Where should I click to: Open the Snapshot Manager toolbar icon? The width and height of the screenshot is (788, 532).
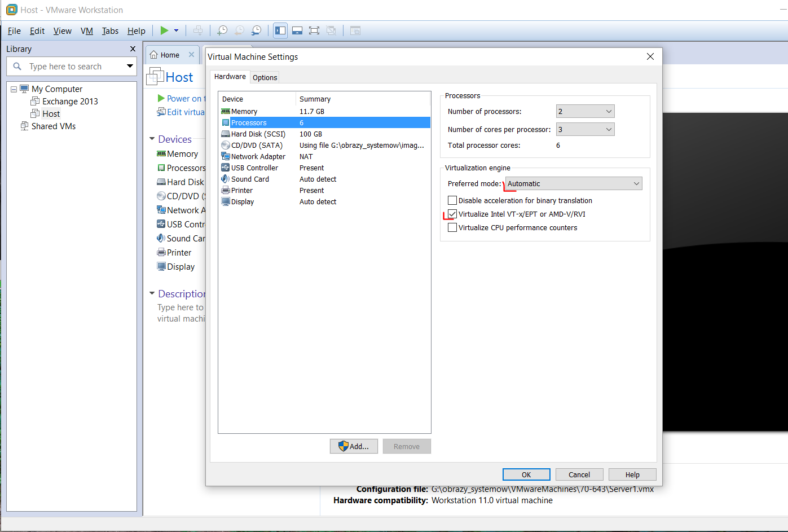(257, 30)
